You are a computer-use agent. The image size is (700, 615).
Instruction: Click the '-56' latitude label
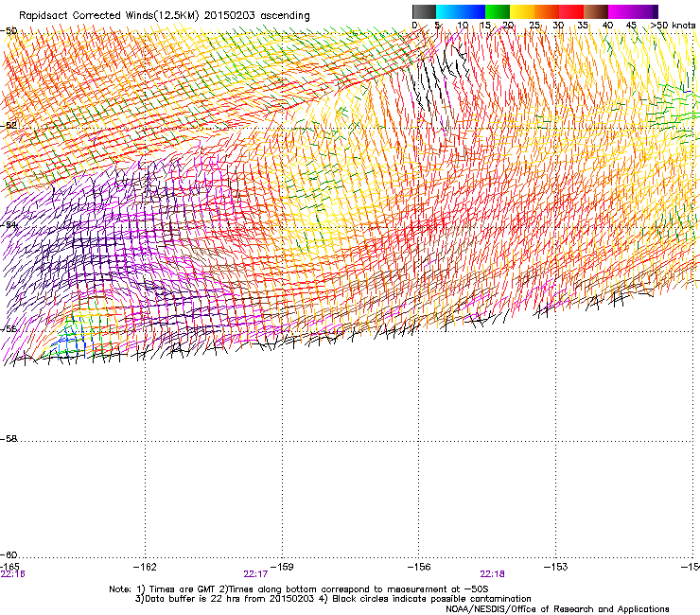(9, 328)
